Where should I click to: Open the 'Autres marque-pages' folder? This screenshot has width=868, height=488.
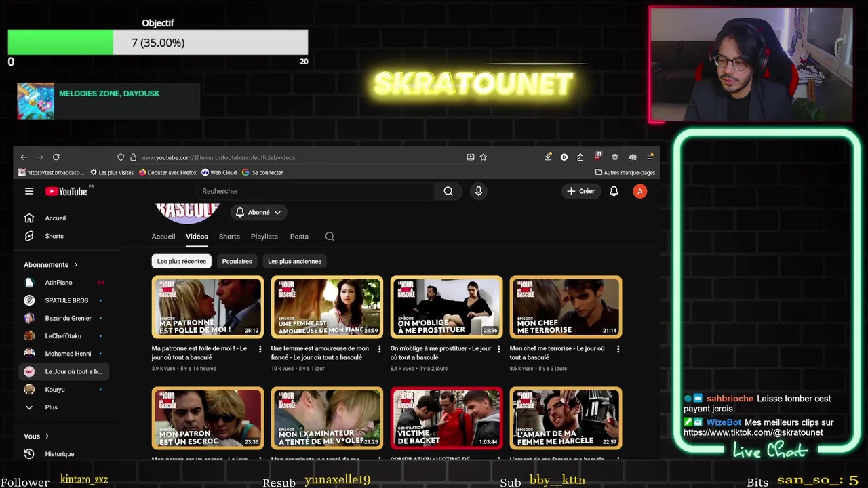(625, 173)
